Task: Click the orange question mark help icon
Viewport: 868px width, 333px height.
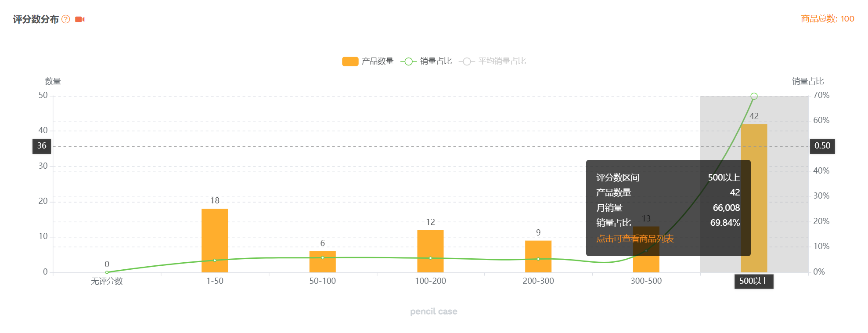Action: pyautogui.click(x=66, y=19)
